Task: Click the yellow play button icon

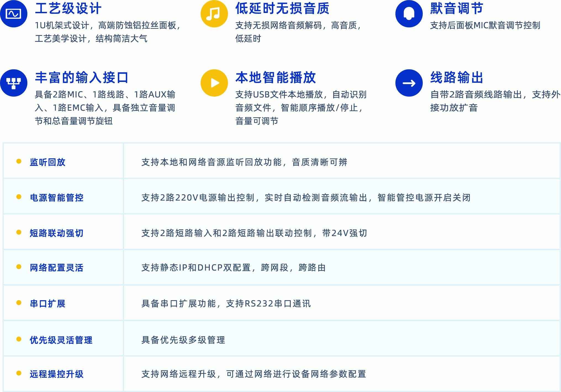Action: 214,83
